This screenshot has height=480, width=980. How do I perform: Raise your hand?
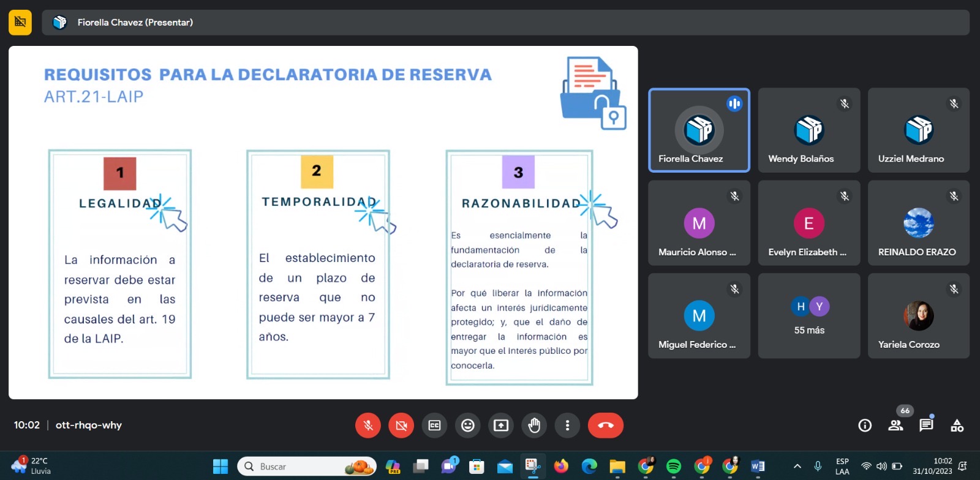coord(534,426)
